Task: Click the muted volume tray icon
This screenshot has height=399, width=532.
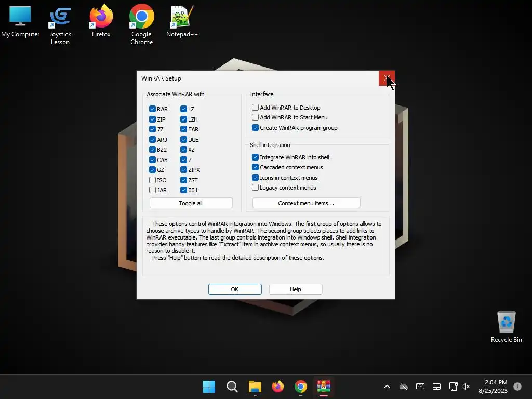Action: tap(466, 387)
